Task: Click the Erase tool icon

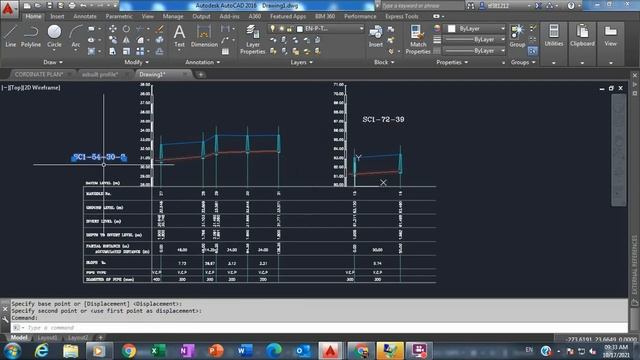Action: (160, 29)
